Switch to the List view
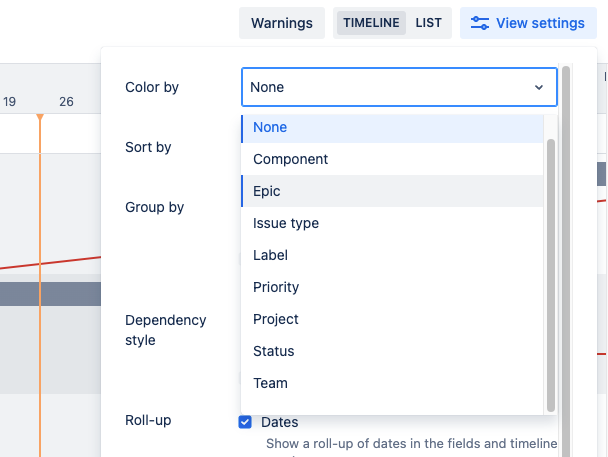Screen dimensions: 608x457 point(428,23)
